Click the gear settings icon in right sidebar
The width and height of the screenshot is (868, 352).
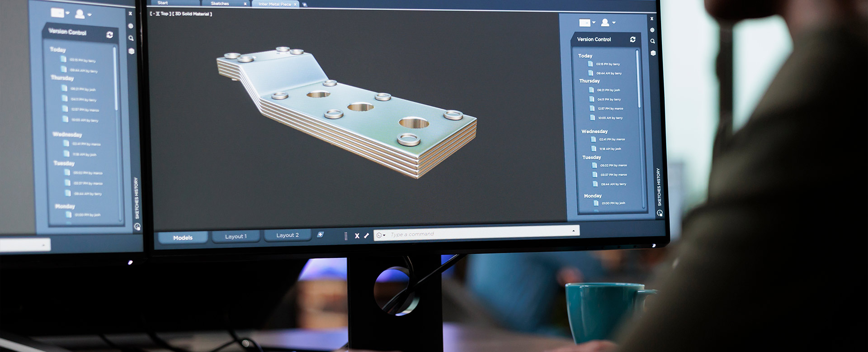[x=652, y=30]
